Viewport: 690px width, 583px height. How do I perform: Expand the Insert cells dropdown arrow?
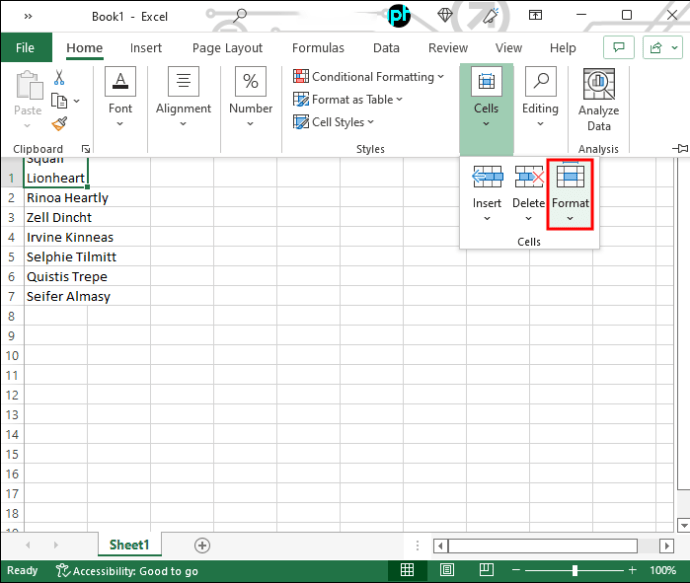487,219
